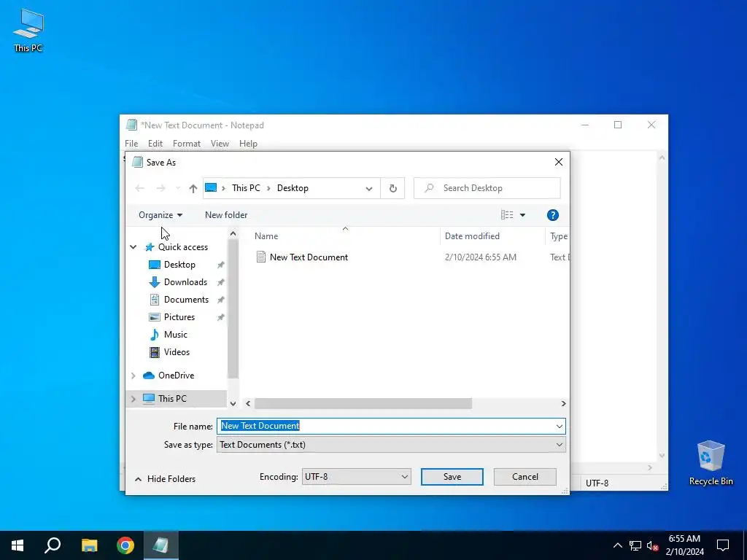Image resolution: width=747 pixels, height=560 pixels.
Task: Select Music in navigation pane
Action: 175,335
